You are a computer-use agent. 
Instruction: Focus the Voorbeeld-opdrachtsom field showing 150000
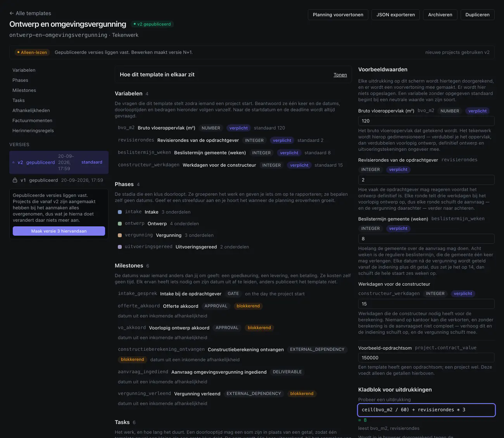click(x=426, y=358)
